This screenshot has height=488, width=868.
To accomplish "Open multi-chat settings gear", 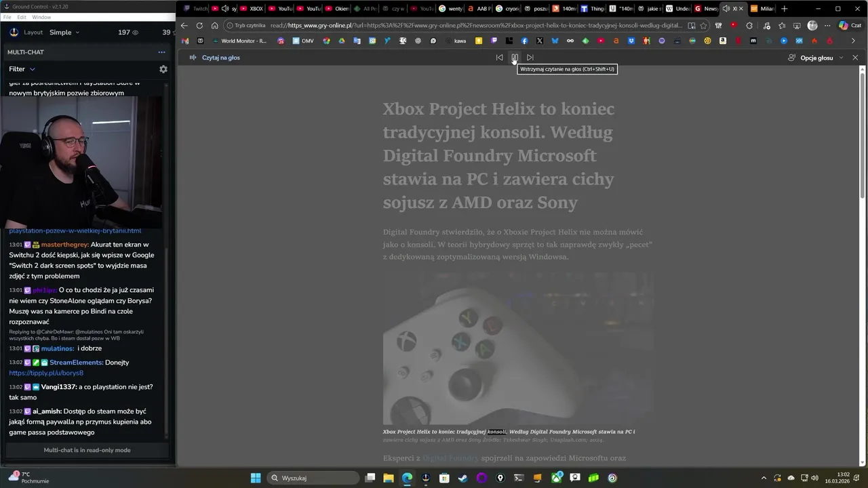I will 163,69.
